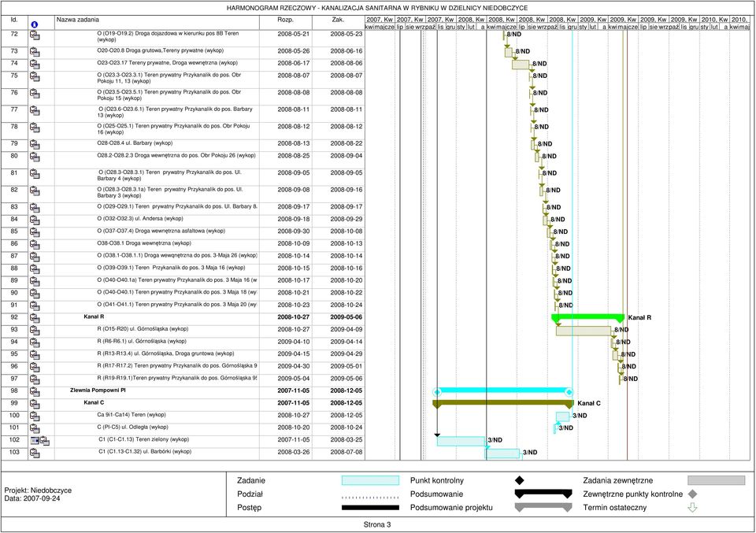This screenshot has width=756, height=533.
Task: Click 'C (PI-C5) ul. Odległa (wykop)' task
Action: pyautogui.click(x=132, y=428)
